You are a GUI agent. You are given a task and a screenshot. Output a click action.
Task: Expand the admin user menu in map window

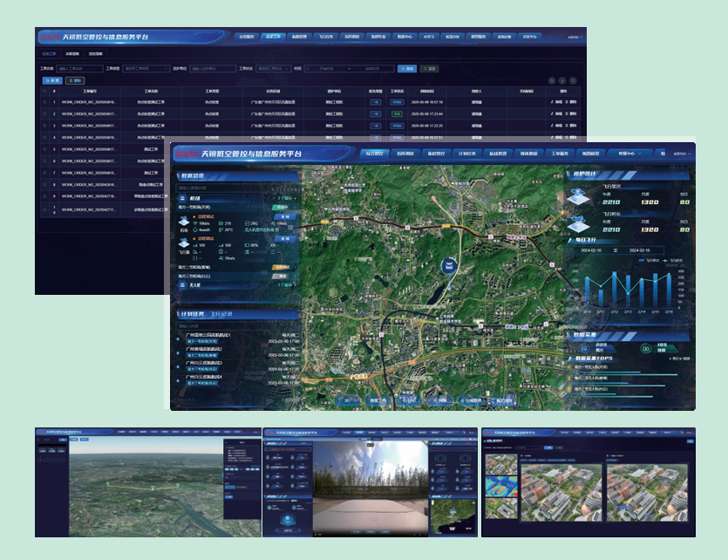coord(682,154)
